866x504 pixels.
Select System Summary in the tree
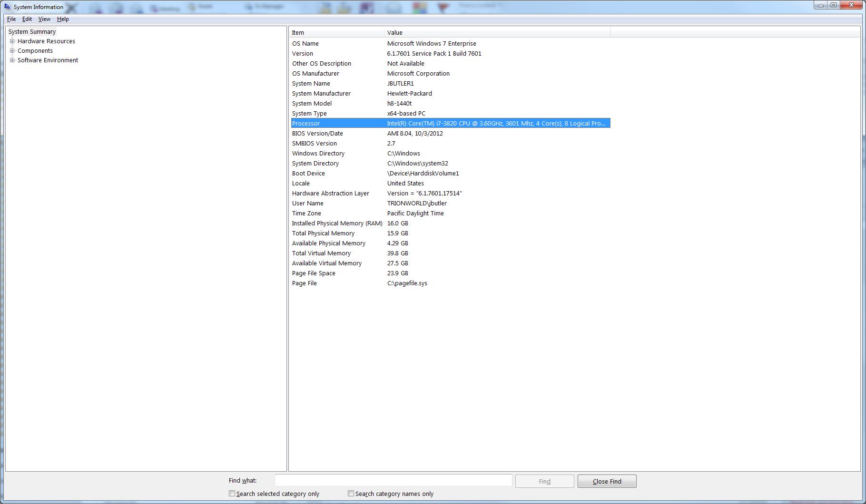(x=32, y=32)
